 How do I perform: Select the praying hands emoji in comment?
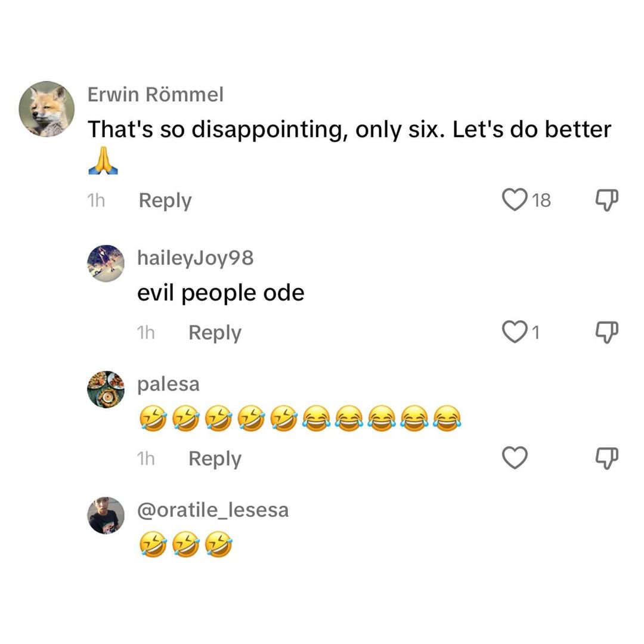103,160
